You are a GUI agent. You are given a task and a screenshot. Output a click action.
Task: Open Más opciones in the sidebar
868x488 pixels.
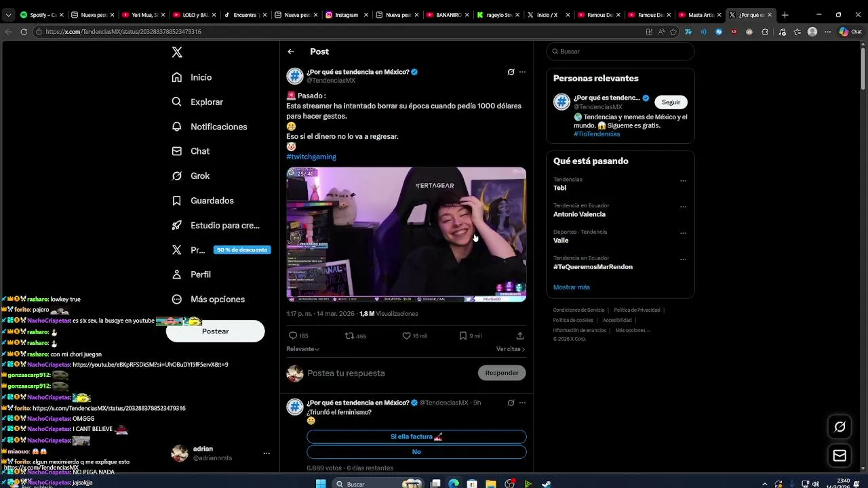click(x=208, y=299)
